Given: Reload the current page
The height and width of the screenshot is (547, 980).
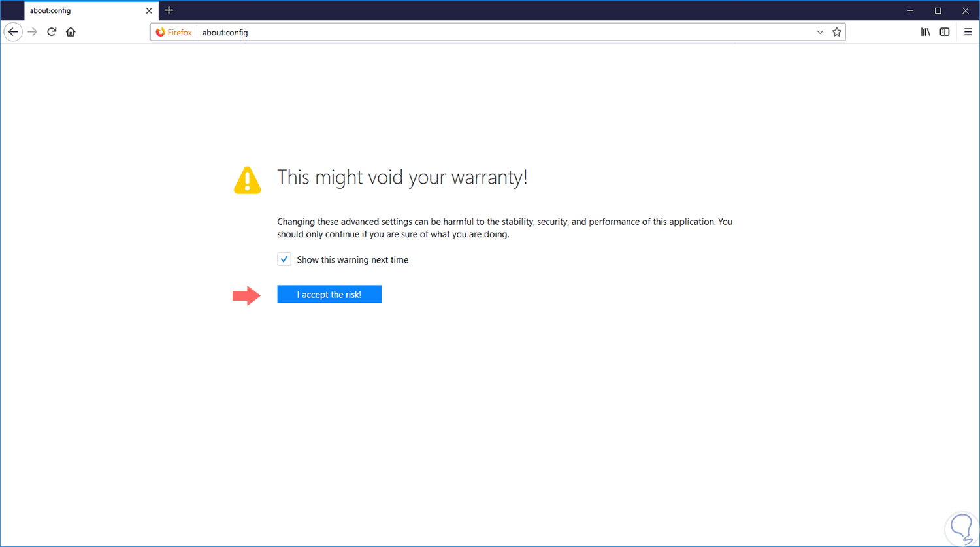Looking at the screenshot, I should [x=52, y=32].
